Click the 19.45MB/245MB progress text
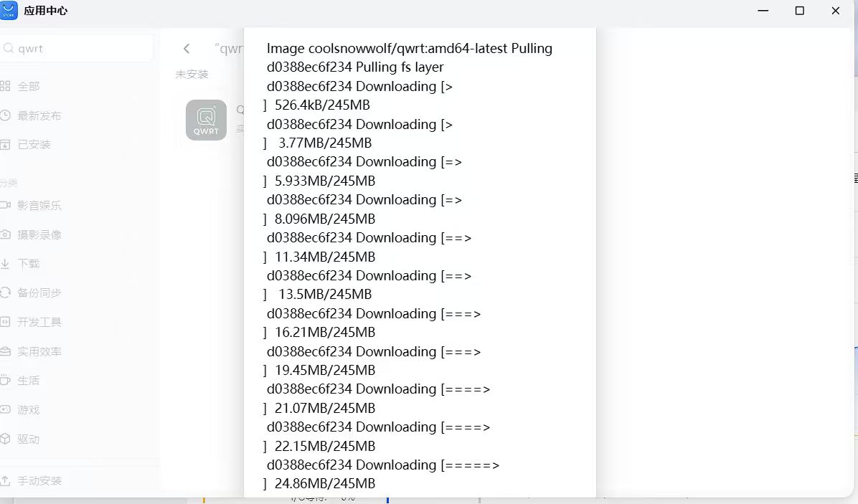The height and width of the screenshot is (504, 858). (x=325, y=370)
